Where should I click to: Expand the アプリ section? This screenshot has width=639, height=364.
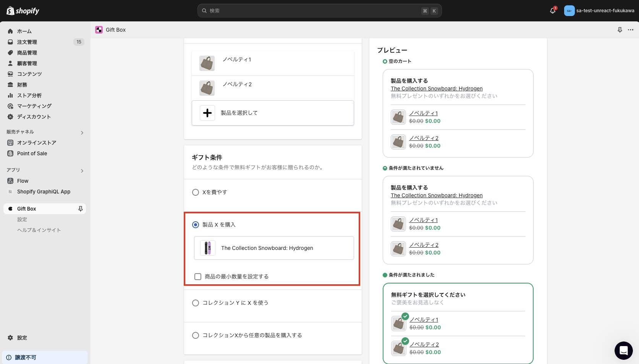(82, 171)
